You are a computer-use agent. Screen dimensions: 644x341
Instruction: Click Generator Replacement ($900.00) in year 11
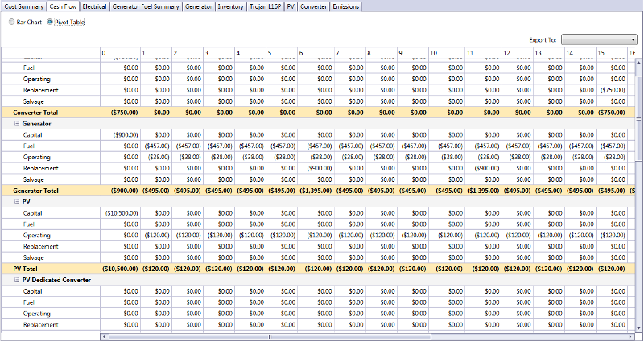pyautogui.click(x=483, y=168)
